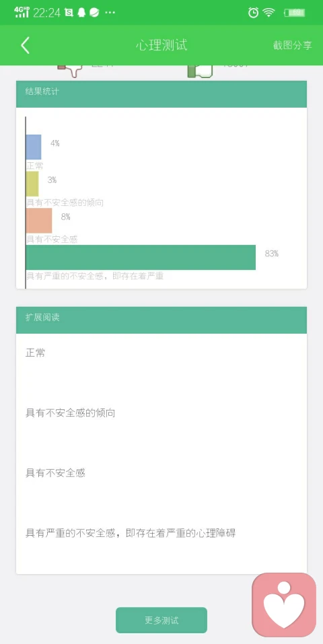Tap the yellow 3% result bar

pos(32,184)
